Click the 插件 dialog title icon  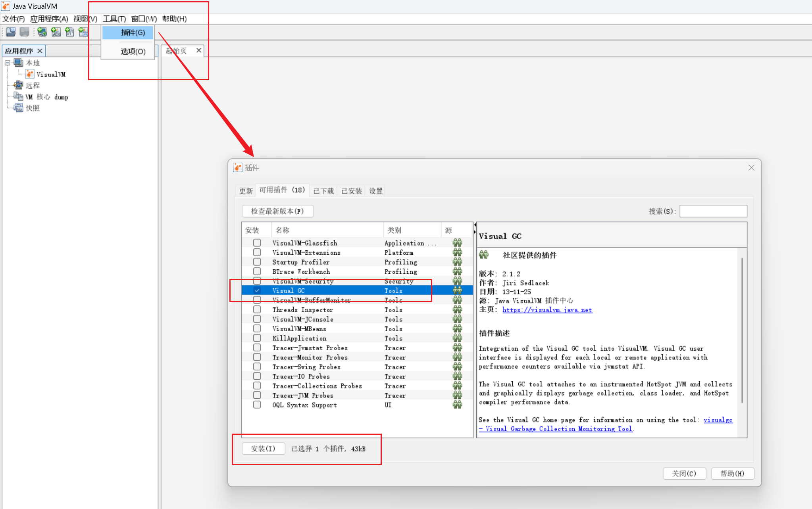tap(237, 167)
